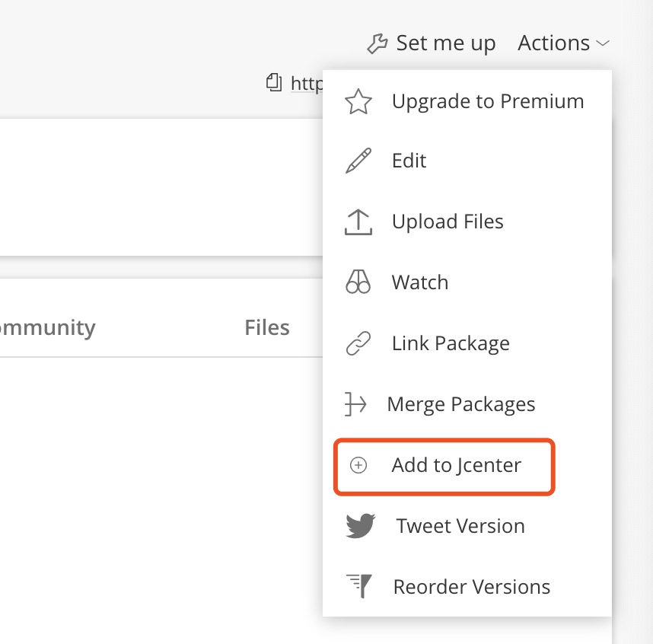Open the Set me up link
This screenshot has height=644, width=653.
click(x=445, y=43)
